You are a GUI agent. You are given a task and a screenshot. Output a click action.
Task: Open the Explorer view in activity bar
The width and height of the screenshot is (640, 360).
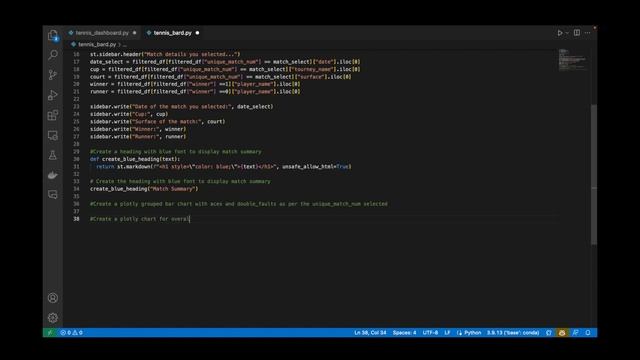pos(53,36)
